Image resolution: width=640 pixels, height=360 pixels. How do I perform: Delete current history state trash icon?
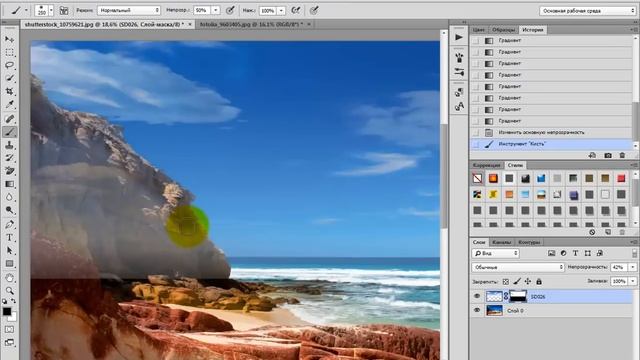click(x=622, y=156)
